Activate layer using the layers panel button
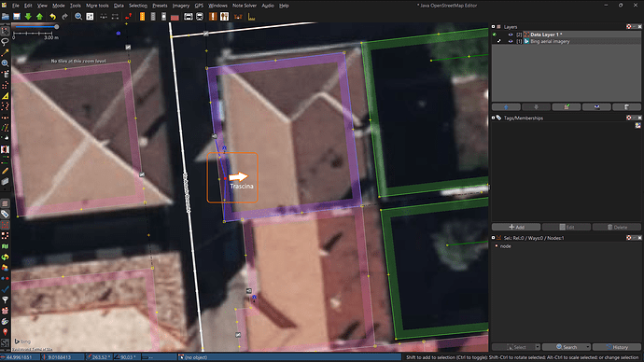 (567, 107)
